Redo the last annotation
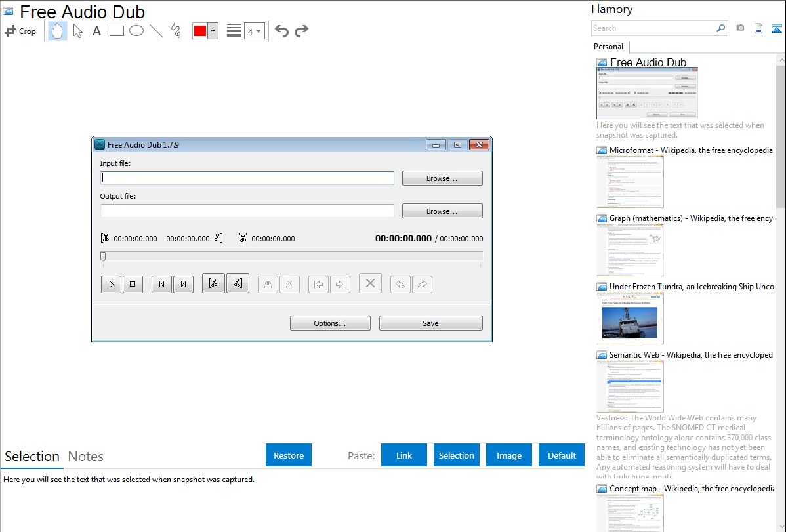Viewport: 786px width, 532px height. tap(301, 31)
